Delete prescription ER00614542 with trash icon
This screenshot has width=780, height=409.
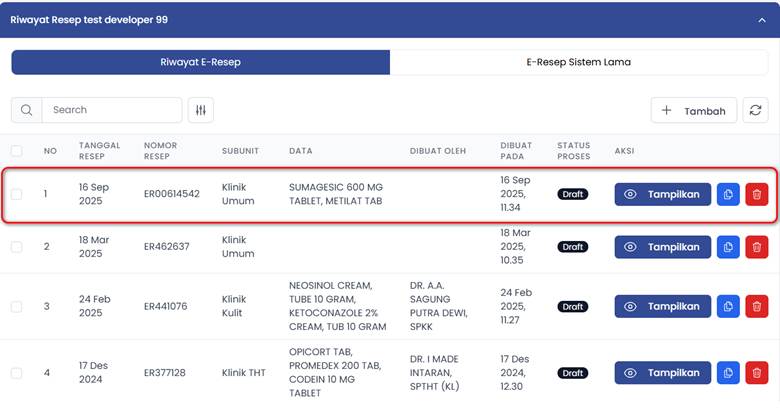pyautogui.click(x=756, y=194)
